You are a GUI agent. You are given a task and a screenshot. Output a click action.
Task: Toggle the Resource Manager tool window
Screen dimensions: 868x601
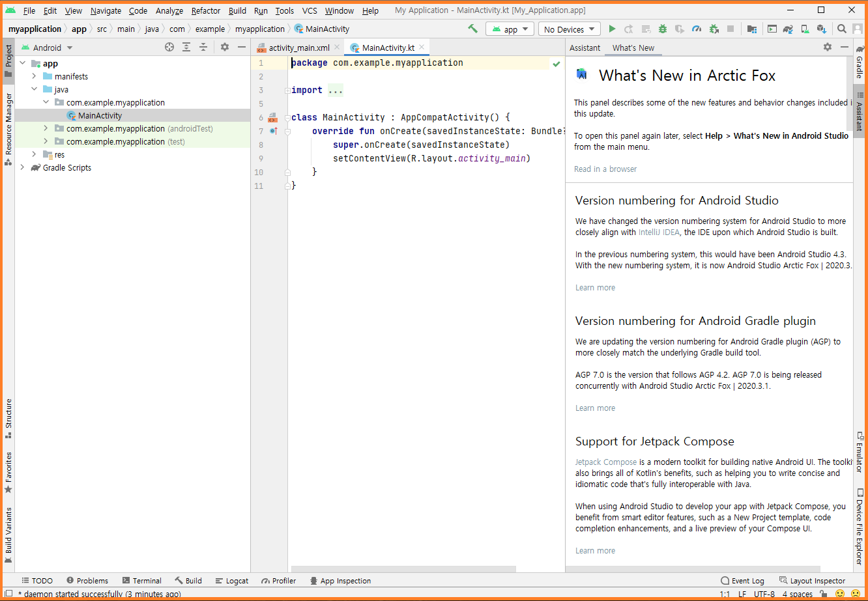pyautogui.click(x=8, y=129)
